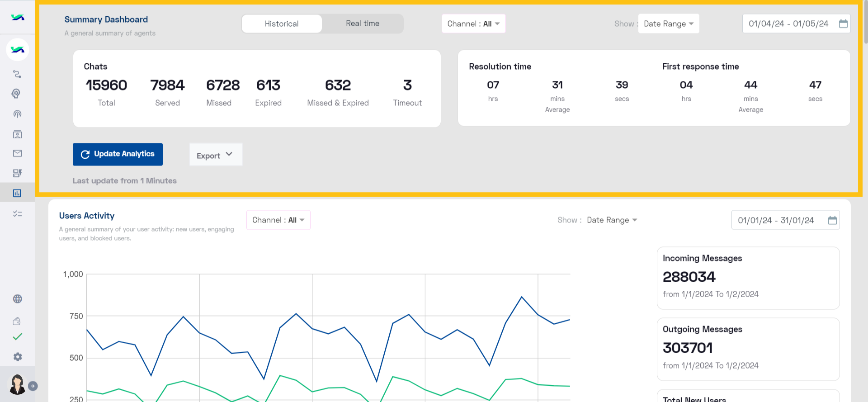Viewport: 868px width, 402px height.
Task: Expand the profile avatar arrow
Action: [x=33, y=386]
